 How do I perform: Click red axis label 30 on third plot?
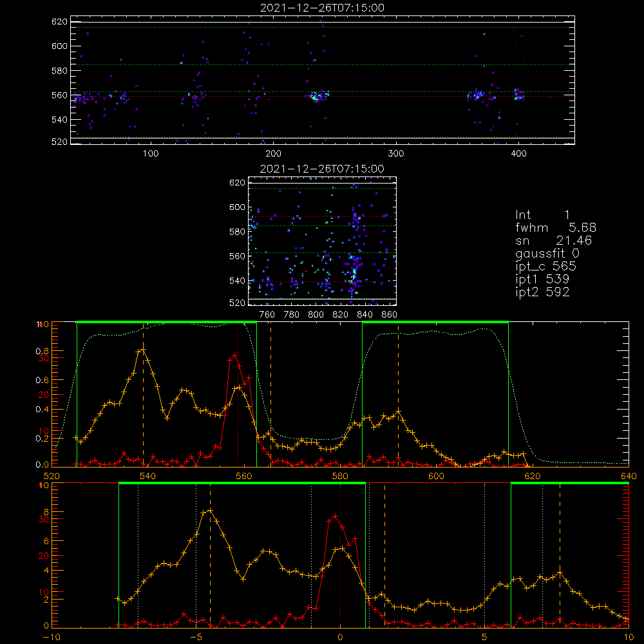(44, 358)
